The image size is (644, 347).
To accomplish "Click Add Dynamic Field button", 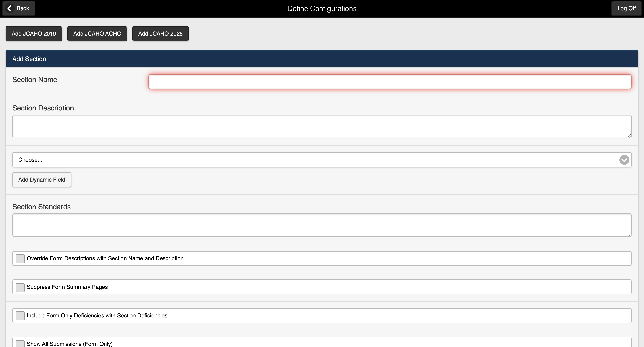I will [x=42, y=180].
